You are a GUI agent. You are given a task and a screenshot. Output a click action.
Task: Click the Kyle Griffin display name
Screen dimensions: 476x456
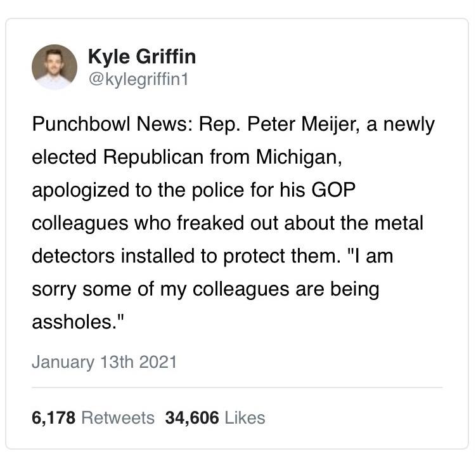pyautogui.click(x=141, y=56)
